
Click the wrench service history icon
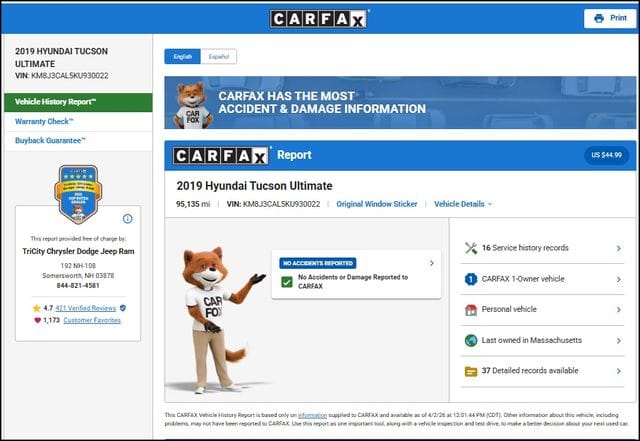(470, 247)
